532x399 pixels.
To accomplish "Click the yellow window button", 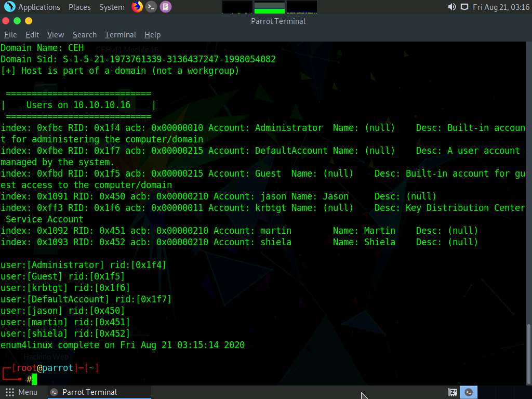I will (29, 21).
